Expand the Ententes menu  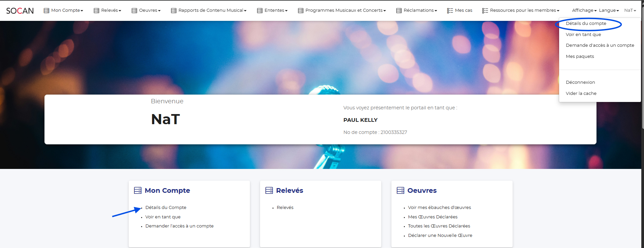coord(276,10)
